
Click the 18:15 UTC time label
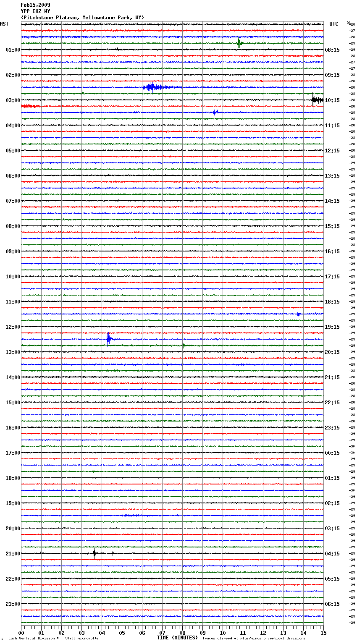332,302
